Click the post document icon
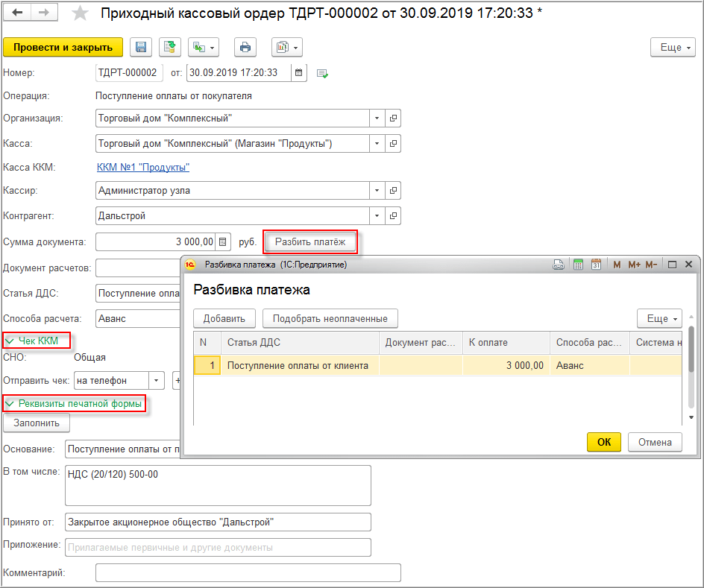 pyautogui.click(x=170, y=47)
